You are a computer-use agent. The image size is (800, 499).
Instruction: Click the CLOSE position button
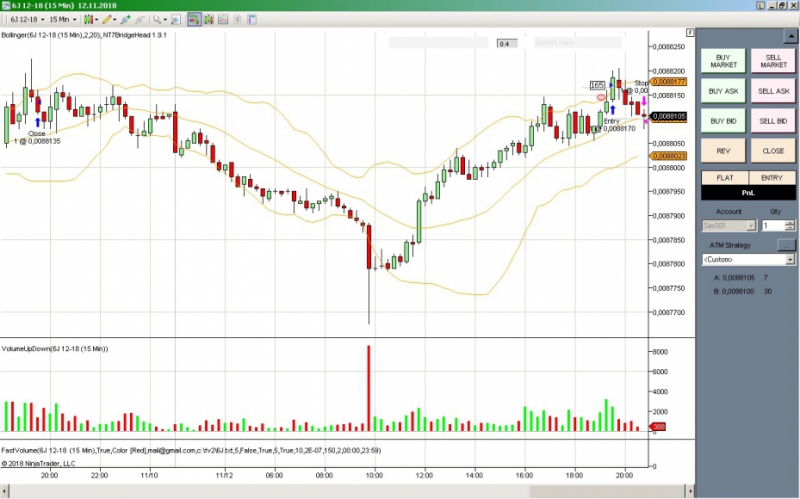[773, 151]
